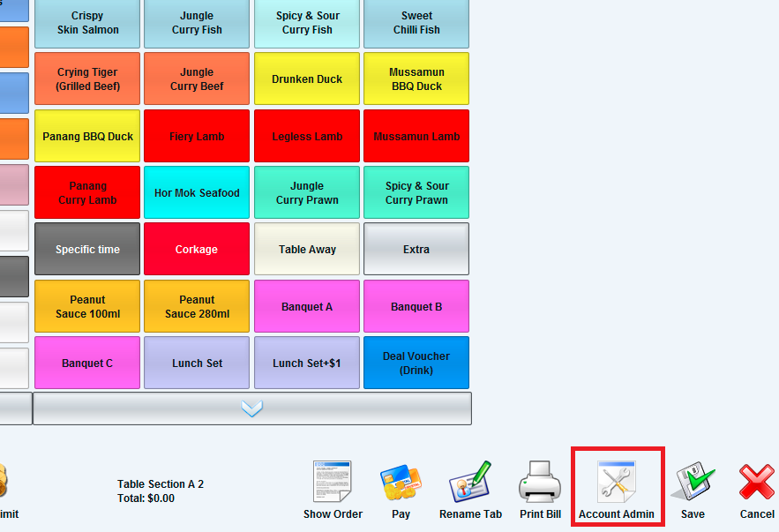The width and height of the screenshot is (779, 532).
Task: Select Crying Tiger (Grilled Beef)
Action: click(x=87, y=79)
